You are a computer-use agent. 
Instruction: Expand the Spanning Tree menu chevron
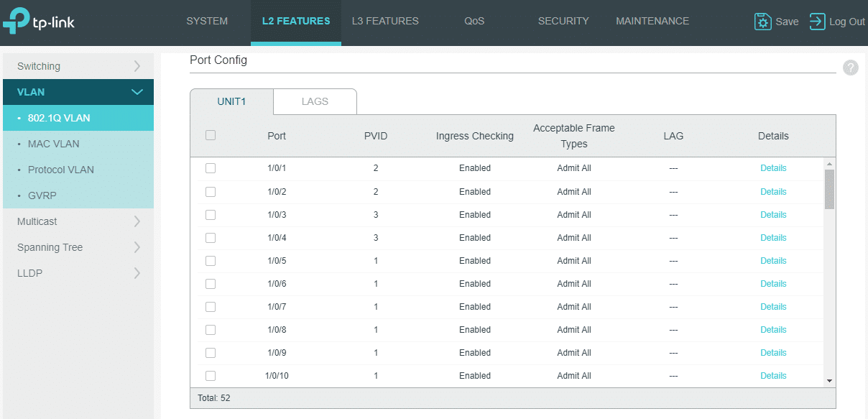[137, 247]
